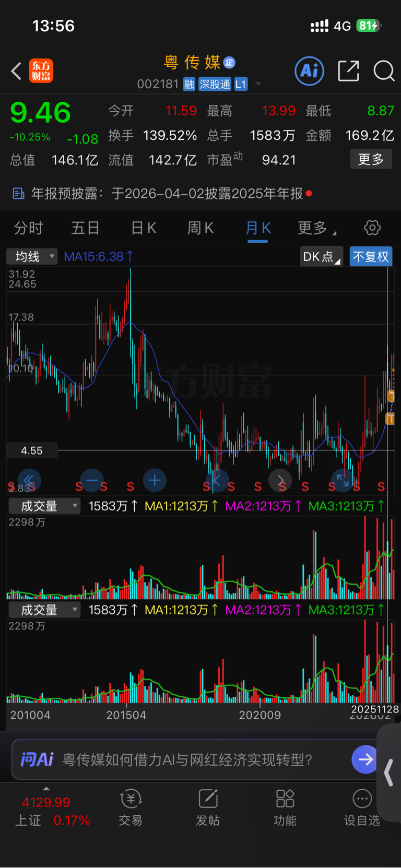Expand dropdown arrow beside stock code
The width and height of the screenshot is (401, 868).
point(258,84)
